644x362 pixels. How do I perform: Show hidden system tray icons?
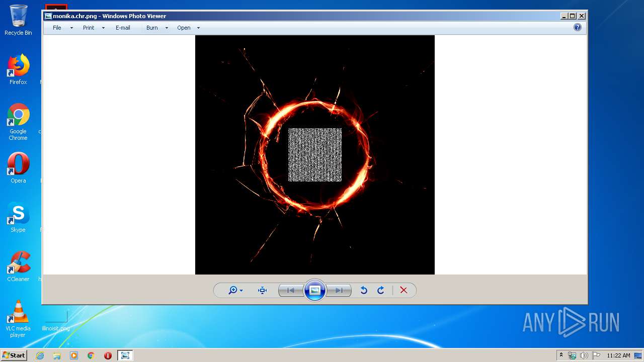561,355
